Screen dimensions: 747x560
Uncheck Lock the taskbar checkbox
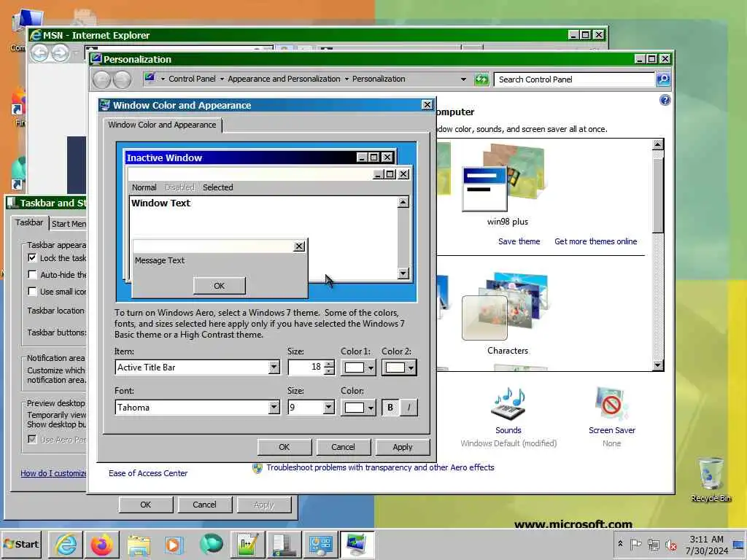pyautogui.click(x=32, y=257)
